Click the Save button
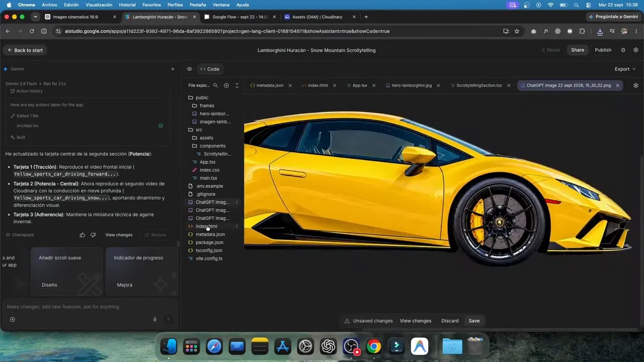The image size is (644, 362). pyautogui.click(x=474, y=321)
